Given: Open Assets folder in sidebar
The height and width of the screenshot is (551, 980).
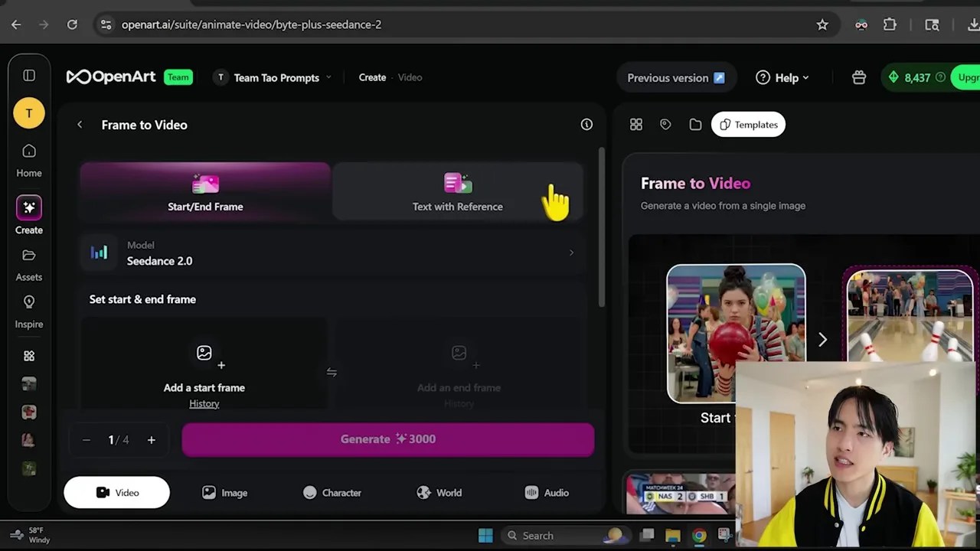Looking at the screenshot, I should point(29,265).
